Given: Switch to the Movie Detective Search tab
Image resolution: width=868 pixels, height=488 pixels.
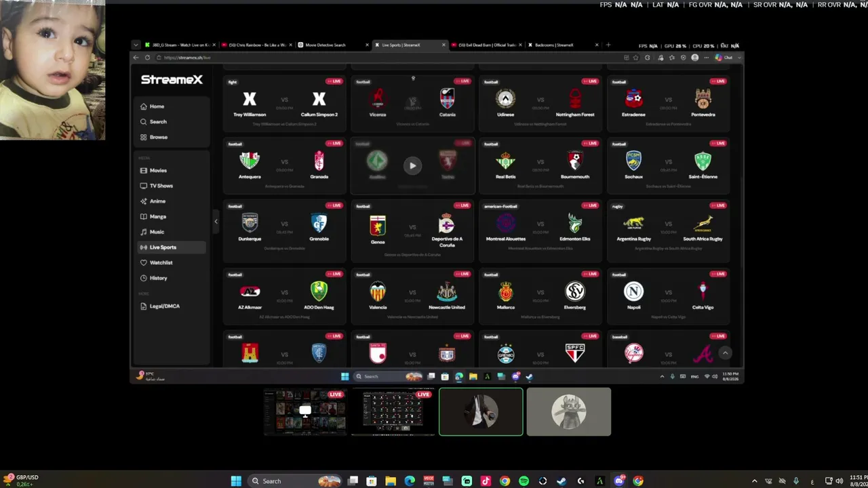Looking at the screenshot, I should [333, 45].
